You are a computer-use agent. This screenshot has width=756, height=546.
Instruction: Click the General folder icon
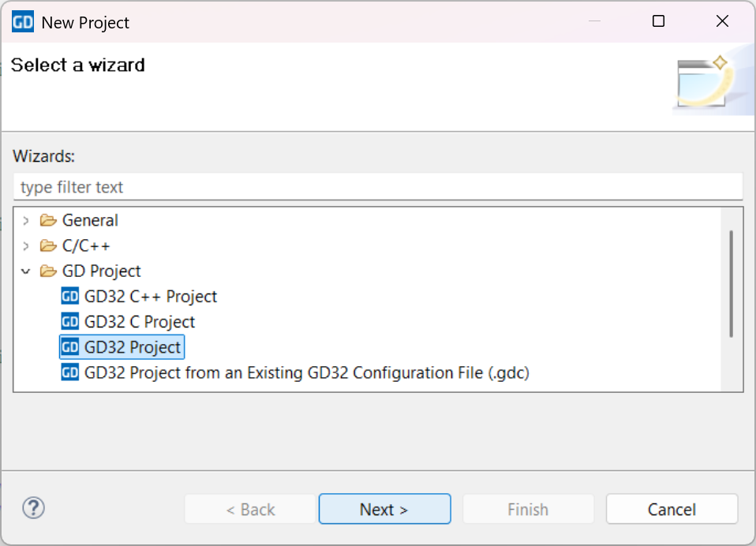tap(49, 221)
